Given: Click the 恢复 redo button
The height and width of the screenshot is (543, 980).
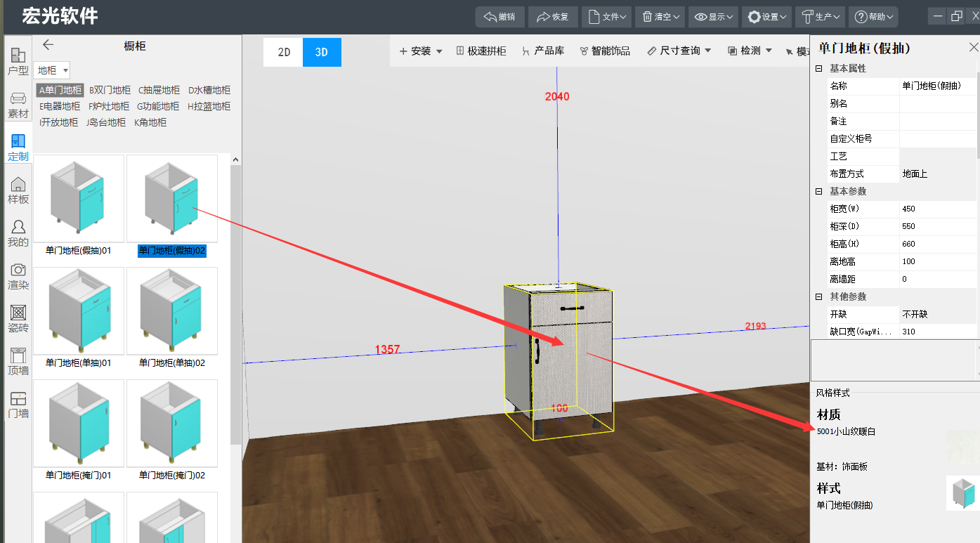Looking at the screenshot, I should [x=553, y=17].
